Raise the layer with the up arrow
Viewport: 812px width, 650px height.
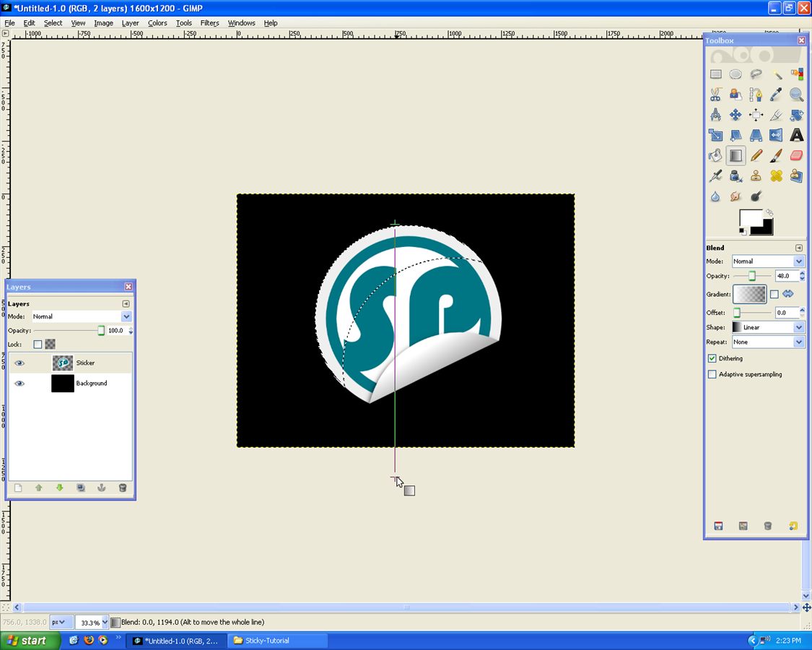tap(39, 487)
